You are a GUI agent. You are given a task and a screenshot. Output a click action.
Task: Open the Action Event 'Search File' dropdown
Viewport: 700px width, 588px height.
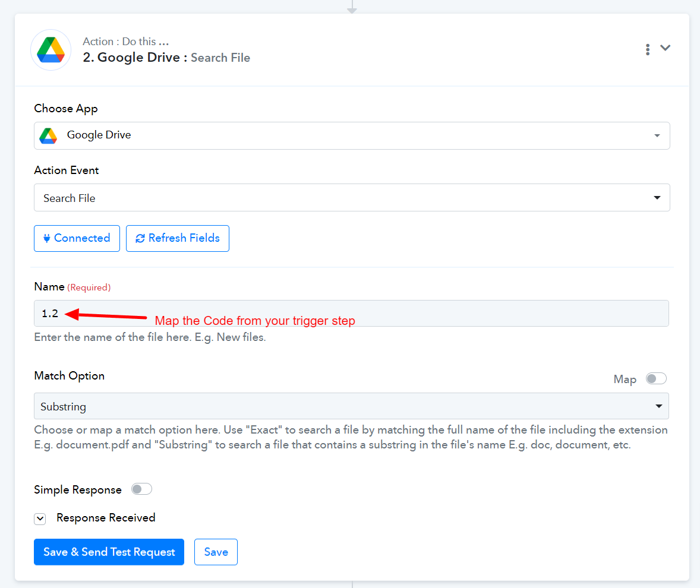(x=351, y=198)
